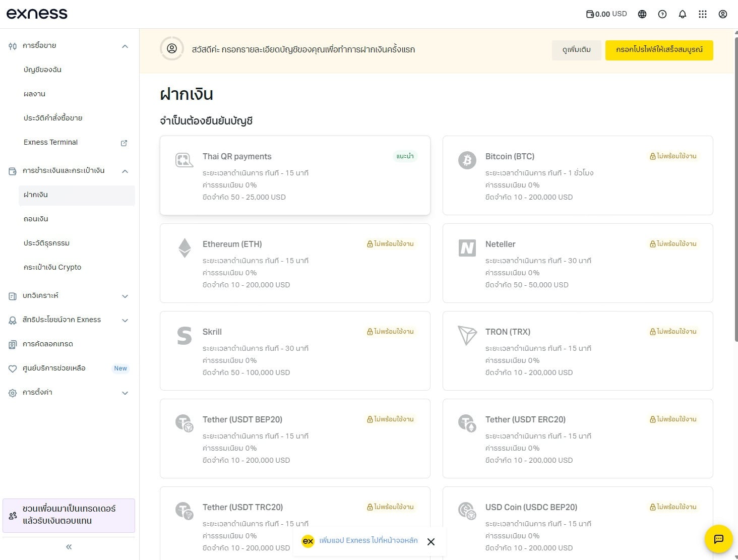Expand the การตั้งค่า menu

(x=125, y=393)
